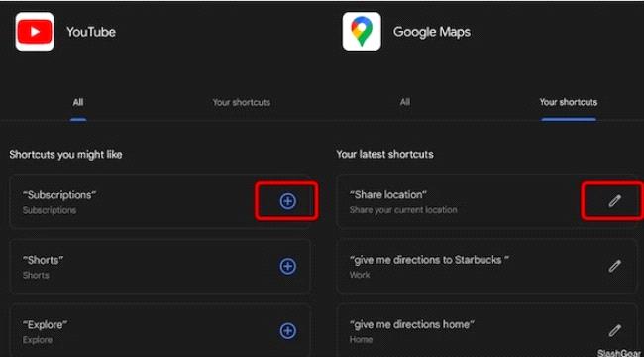Switch to YouTube's All tab

pyautogui.click(x=78, y=102)
